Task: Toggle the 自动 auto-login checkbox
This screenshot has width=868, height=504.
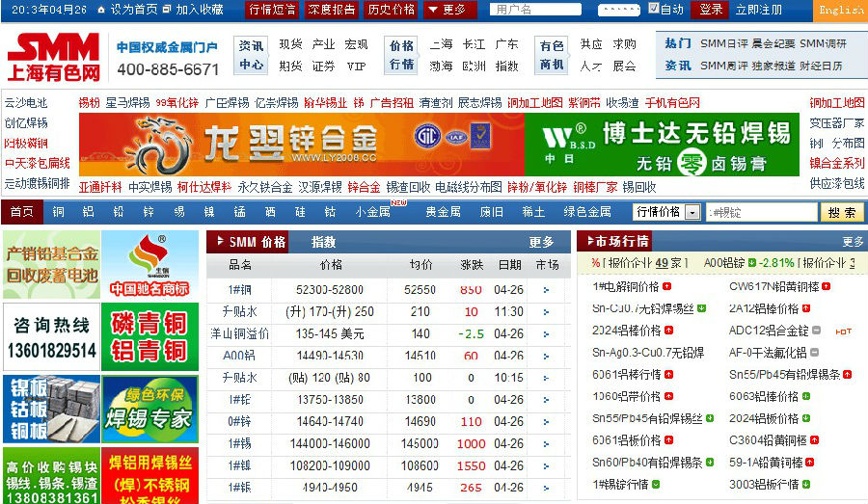Action: tap(653, 8)
